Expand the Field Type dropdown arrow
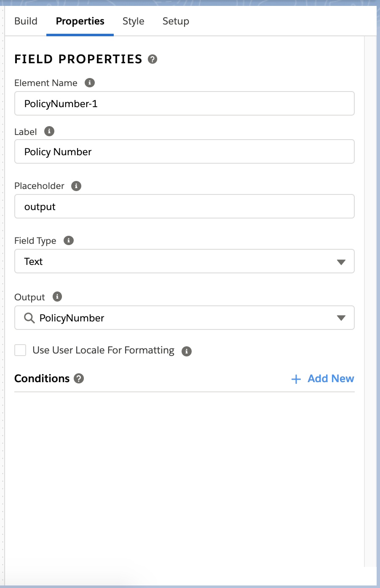This screenshot has height=588, width=380. (x=341, y=262)
